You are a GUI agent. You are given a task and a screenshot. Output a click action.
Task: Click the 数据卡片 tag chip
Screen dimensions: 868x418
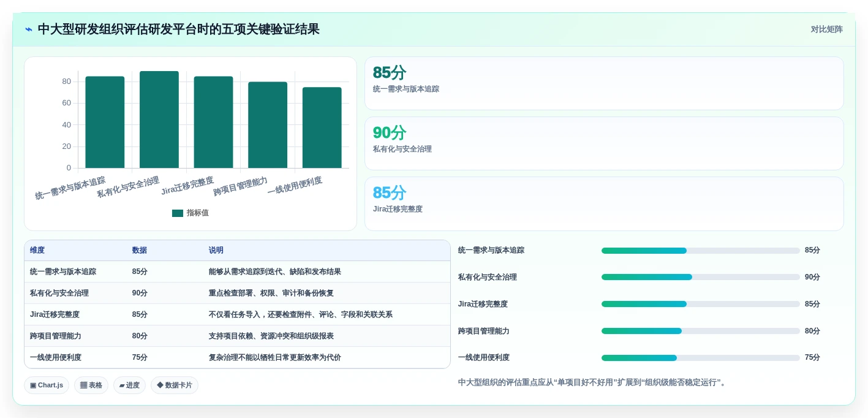click(175, 386)
